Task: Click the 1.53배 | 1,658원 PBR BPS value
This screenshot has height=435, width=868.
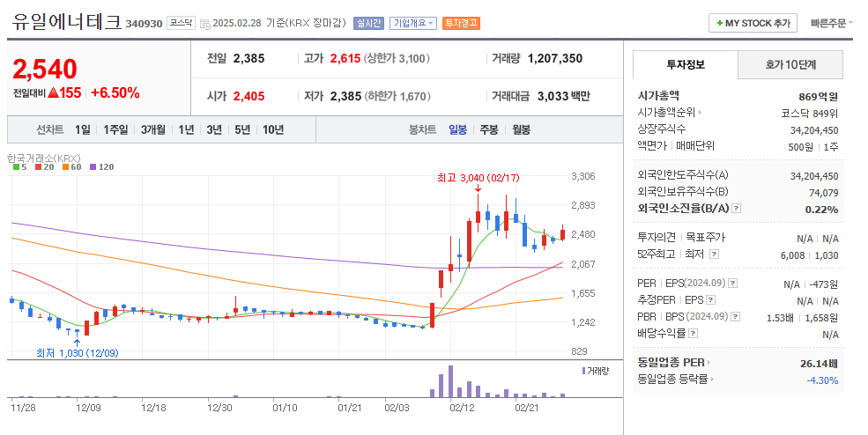Action: click(x=803, y=318)
